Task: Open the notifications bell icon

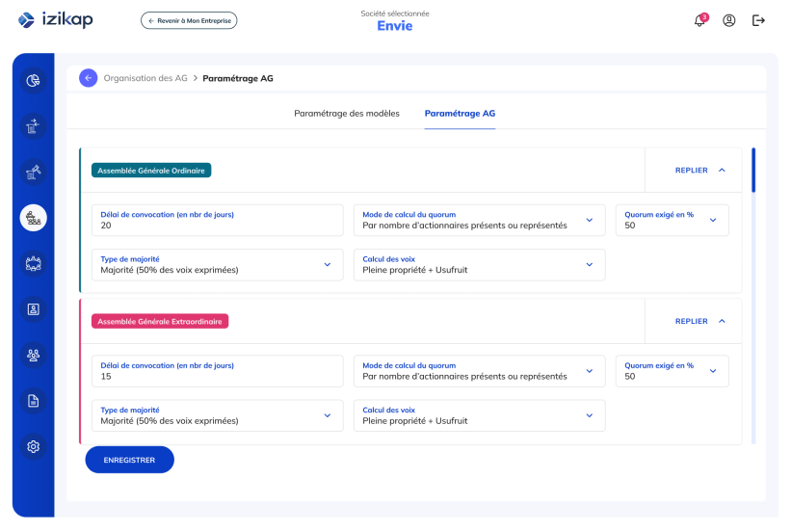Action: [x=699, y=20]
